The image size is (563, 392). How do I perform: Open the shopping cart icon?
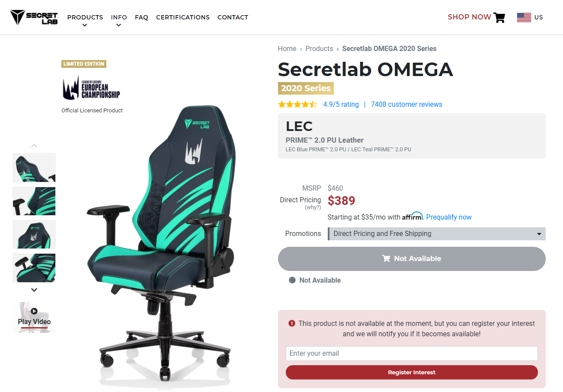[x=499, y=17]
